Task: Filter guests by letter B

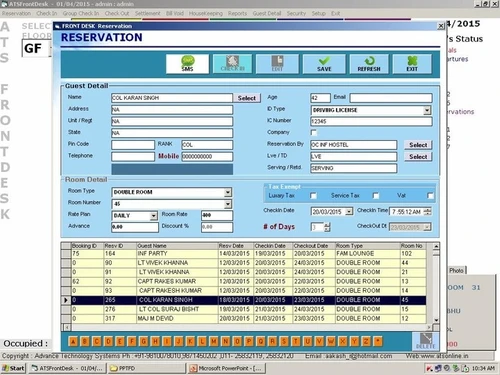Action: pos(85,341)
